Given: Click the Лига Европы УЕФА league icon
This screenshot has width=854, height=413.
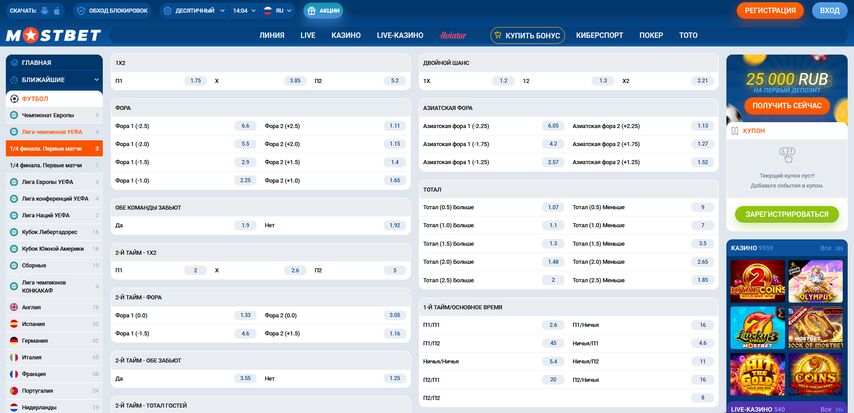Looking at the screenshot, I should pyautogui.click(x=14, y=182).
